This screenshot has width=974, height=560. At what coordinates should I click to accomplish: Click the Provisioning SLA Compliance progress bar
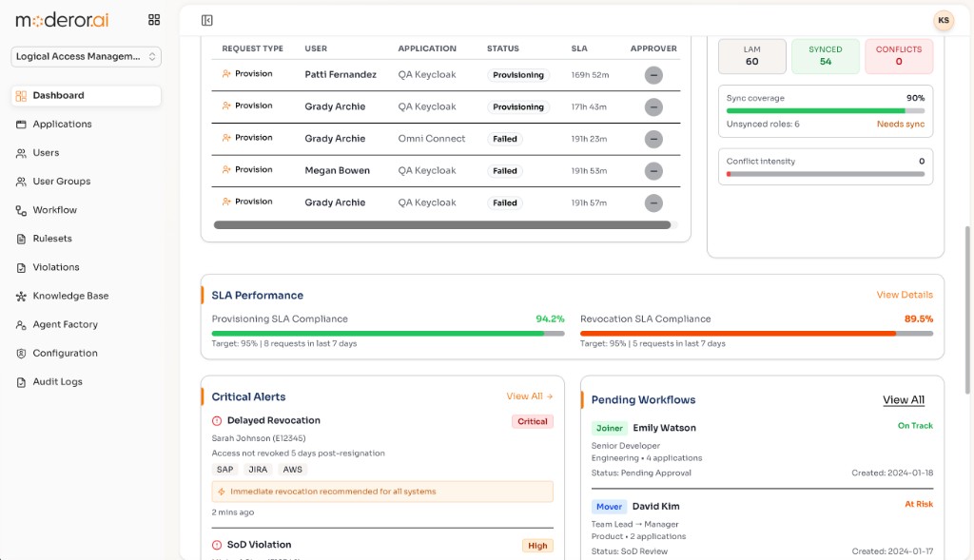coord(388,334)
